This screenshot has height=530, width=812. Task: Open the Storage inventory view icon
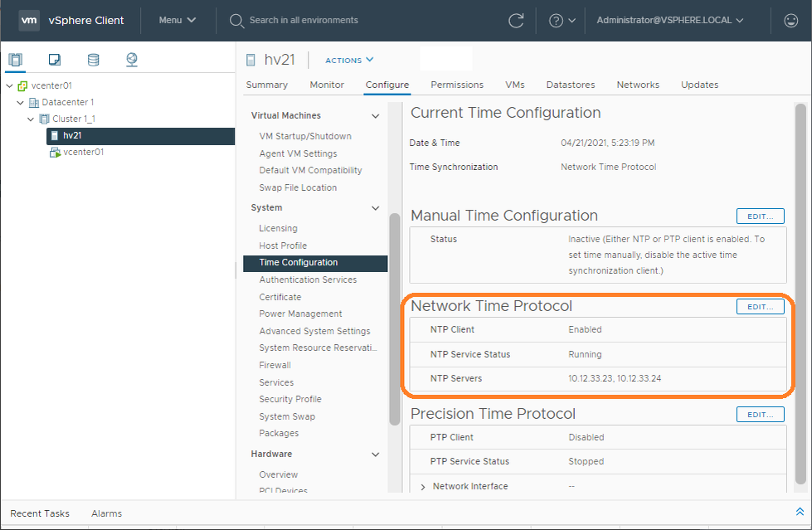click(93, 60)
